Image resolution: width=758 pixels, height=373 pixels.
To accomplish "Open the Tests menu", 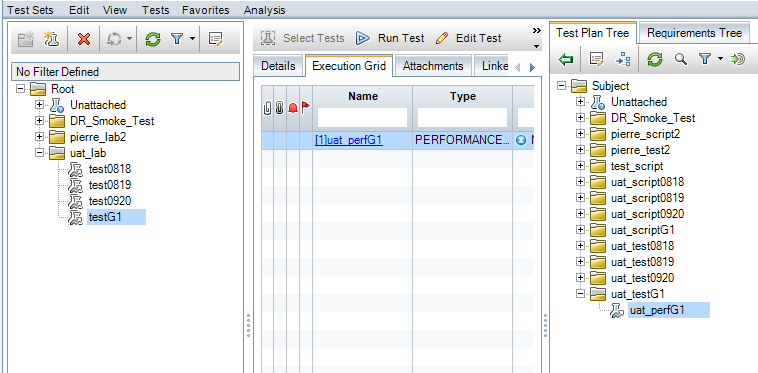I will coord(155,10).
